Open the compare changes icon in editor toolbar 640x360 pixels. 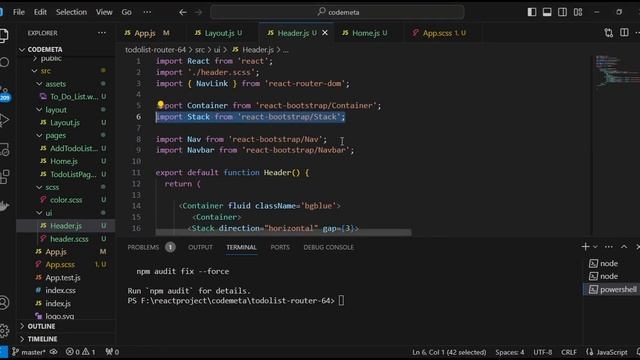(609, 33)
